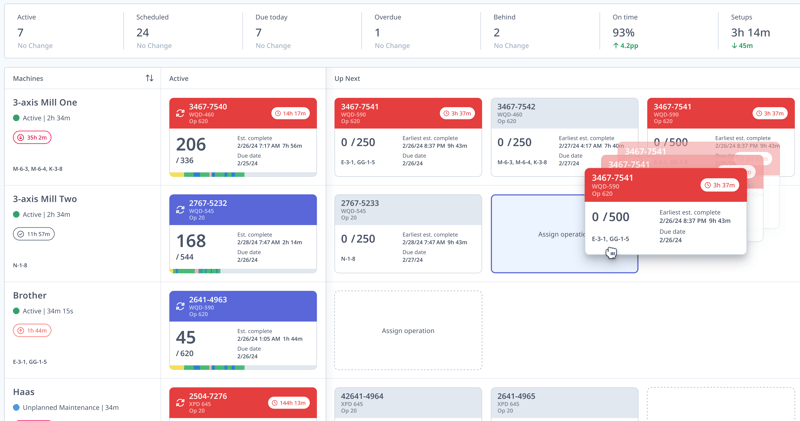
Task: Click the green status dot for Brother
Action: tap(16, 311)
